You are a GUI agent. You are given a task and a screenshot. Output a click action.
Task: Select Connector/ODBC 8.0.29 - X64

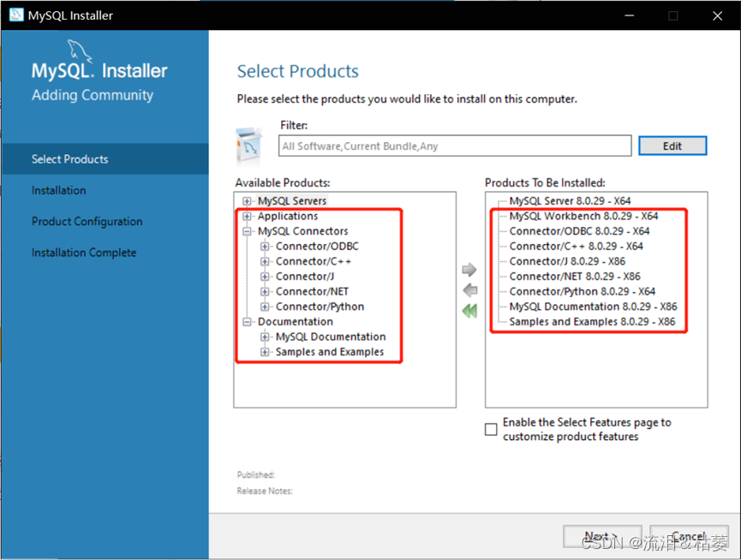pyautogui.click(x=579, y=231)
